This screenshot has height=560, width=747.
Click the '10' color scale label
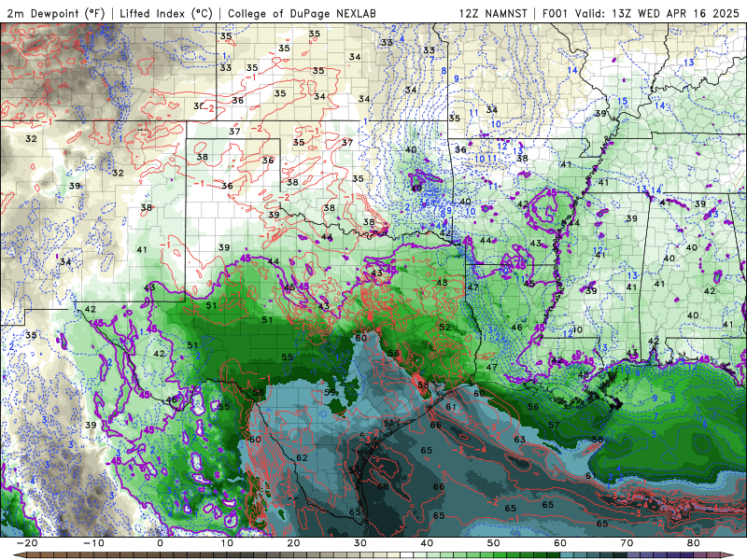[x=227, y=543]
